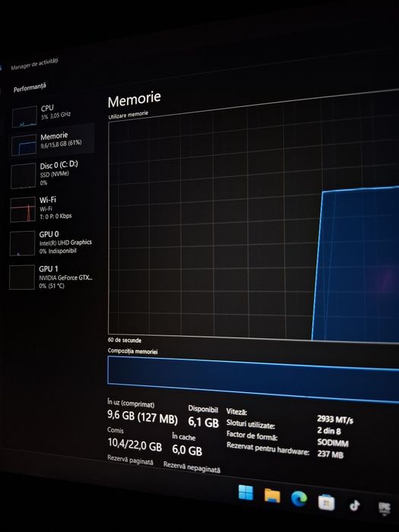
Task: Click the '2 din 8' slots value
Action: tap(329, 431)
